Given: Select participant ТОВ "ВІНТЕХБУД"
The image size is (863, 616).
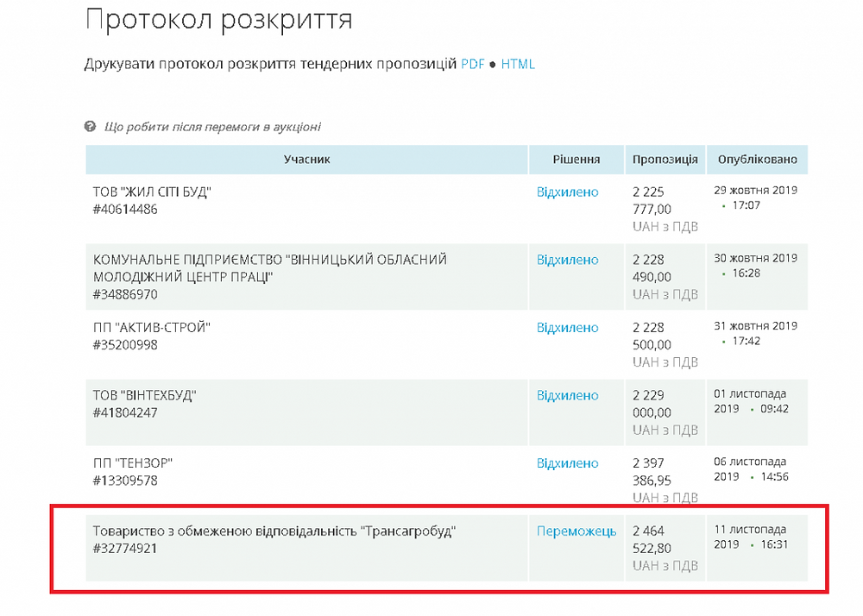Looking at the screenshot, I should [144, 395].
